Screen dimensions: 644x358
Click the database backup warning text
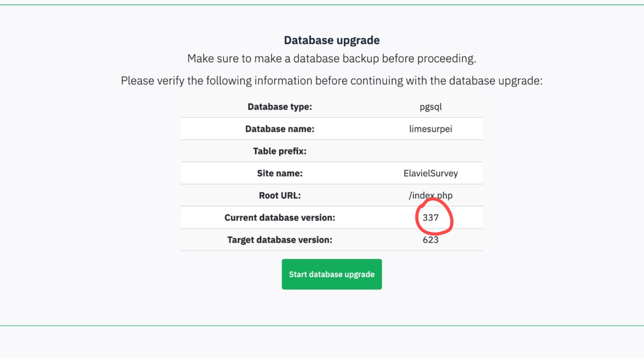pyautogui.click(x=332, y=59)
